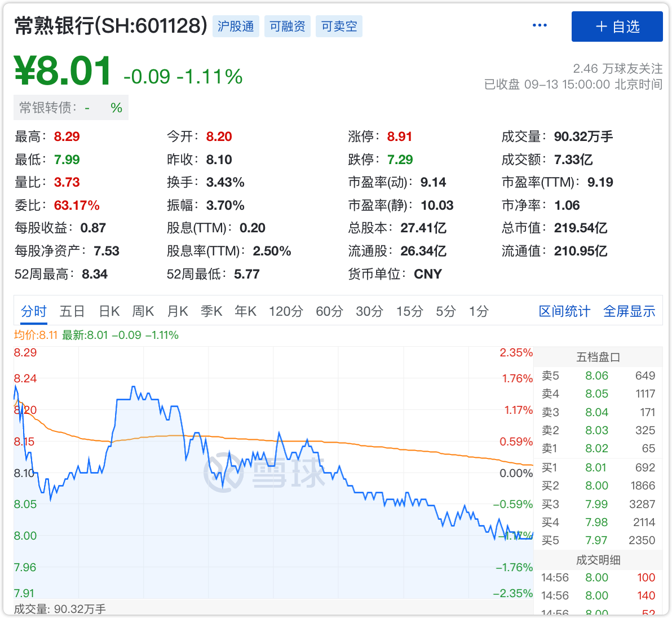Select the 日K chart tab

109,311
